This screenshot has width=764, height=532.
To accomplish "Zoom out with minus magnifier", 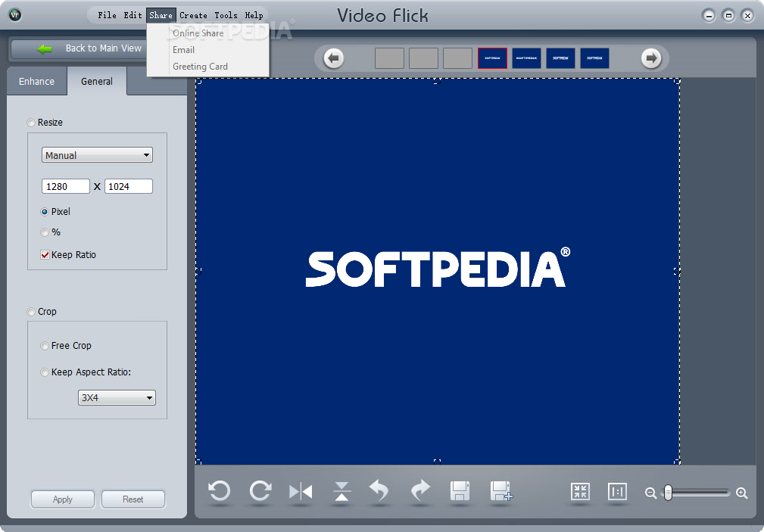I will [650, 493].
